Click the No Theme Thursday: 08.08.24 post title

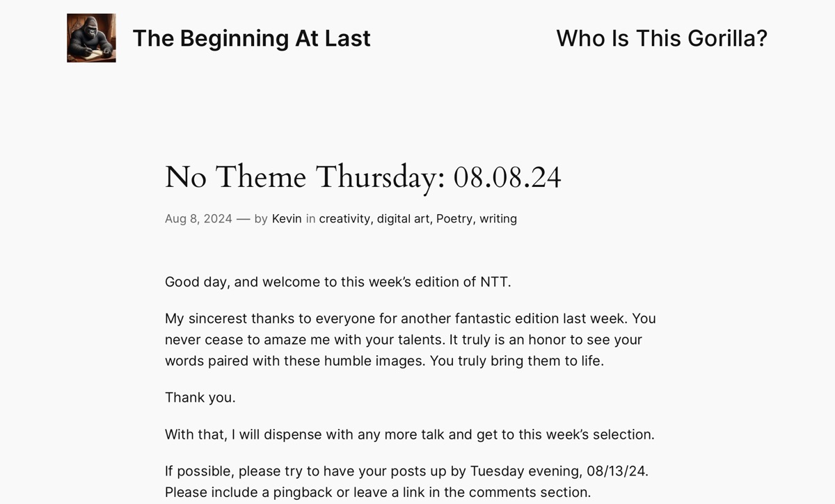click(363, 177)
